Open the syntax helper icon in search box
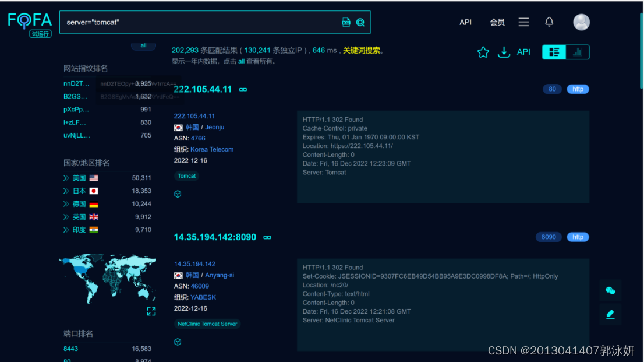This screenshot has width=644, height=362. click(x=346, y=22)
